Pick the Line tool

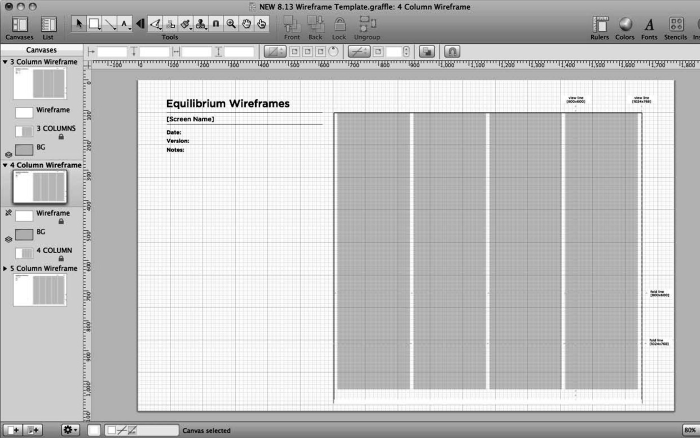click(x=109, y=22)
